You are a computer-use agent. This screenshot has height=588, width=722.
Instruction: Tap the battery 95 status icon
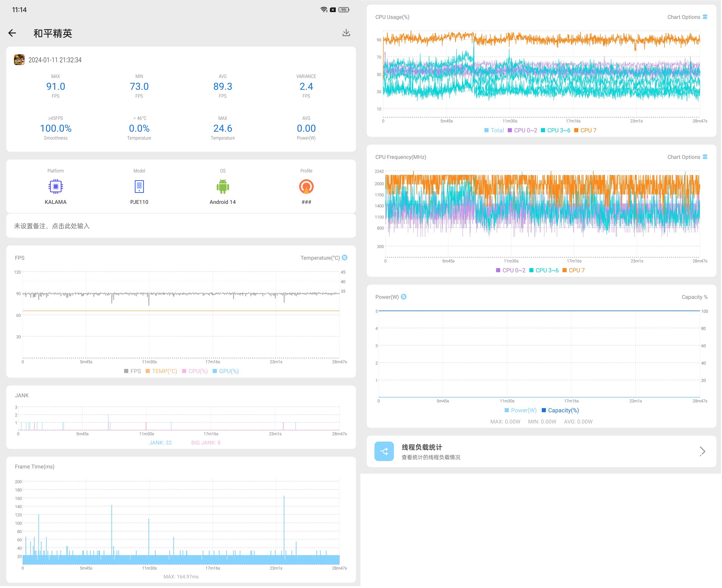click(343, 9)
